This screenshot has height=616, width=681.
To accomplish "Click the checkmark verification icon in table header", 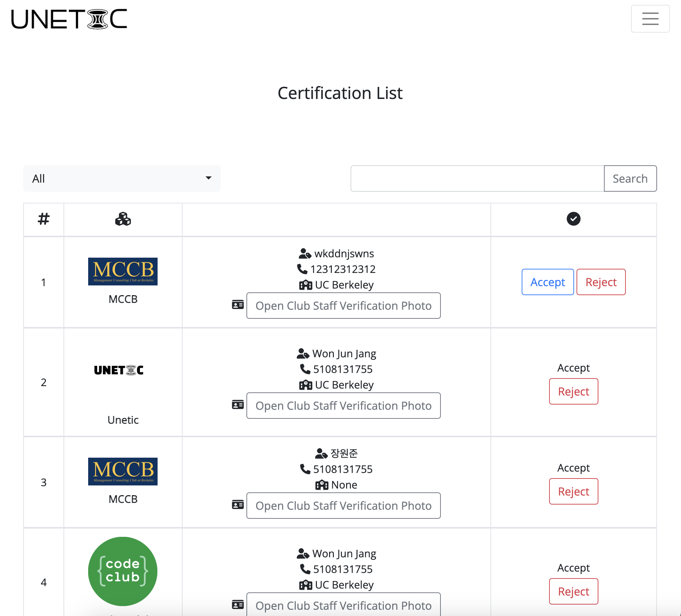I will (574, 219).
